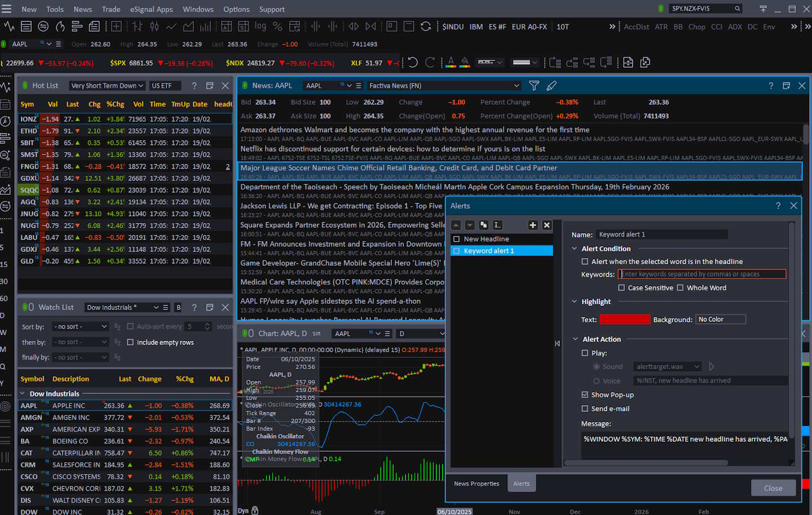Click the font color icon
This screenshot has height=515, width=812.
pyautogui.click(x=451, y=63)
